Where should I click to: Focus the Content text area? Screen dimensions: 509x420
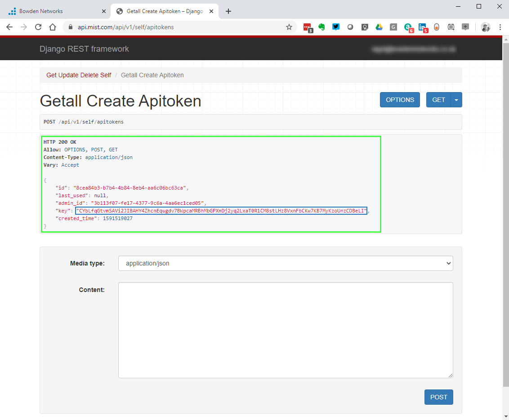tap(286, 330)
